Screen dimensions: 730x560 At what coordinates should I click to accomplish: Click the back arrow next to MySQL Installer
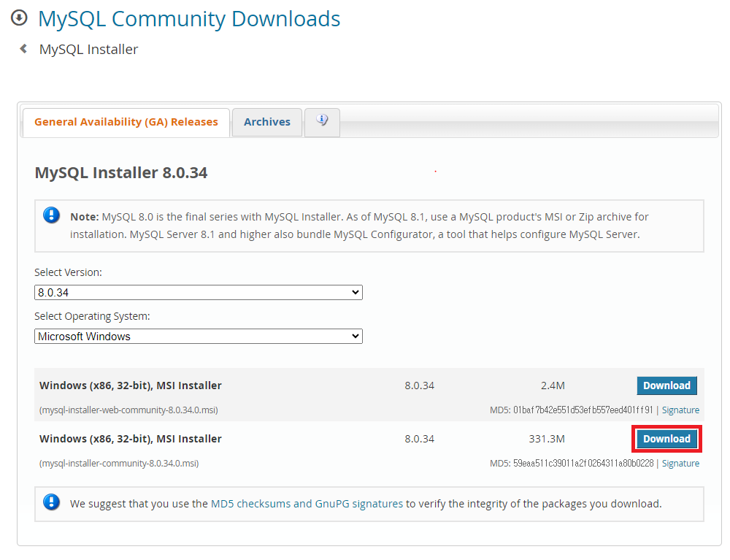point(23,48)
